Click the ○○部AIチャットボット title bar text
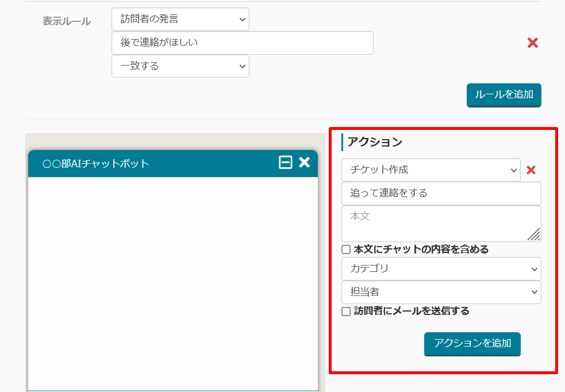The width and height of the screenshot is (565, 392). pos(96,164)
